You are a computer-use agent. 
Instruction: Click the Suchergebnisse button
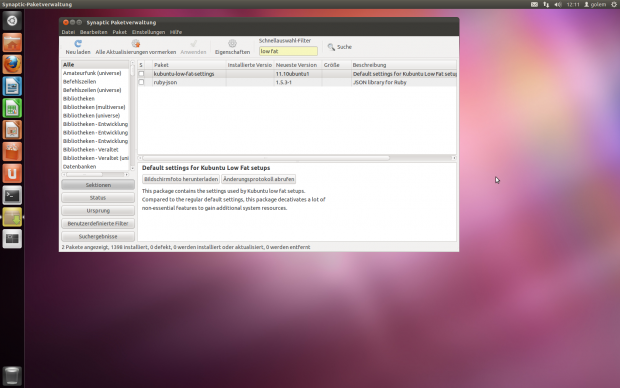pyautogui.click(x=98, y=237)
